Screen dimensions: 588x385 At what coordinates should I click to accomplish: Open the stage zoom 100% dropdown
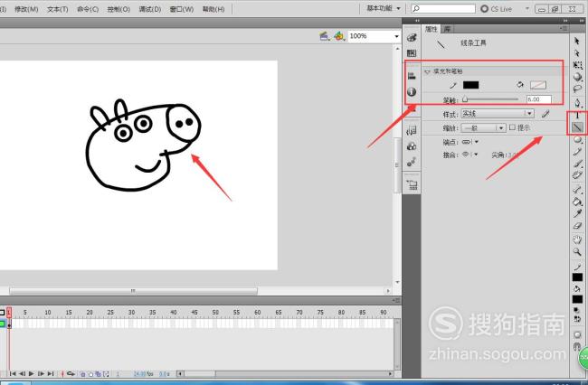[396, 36]
